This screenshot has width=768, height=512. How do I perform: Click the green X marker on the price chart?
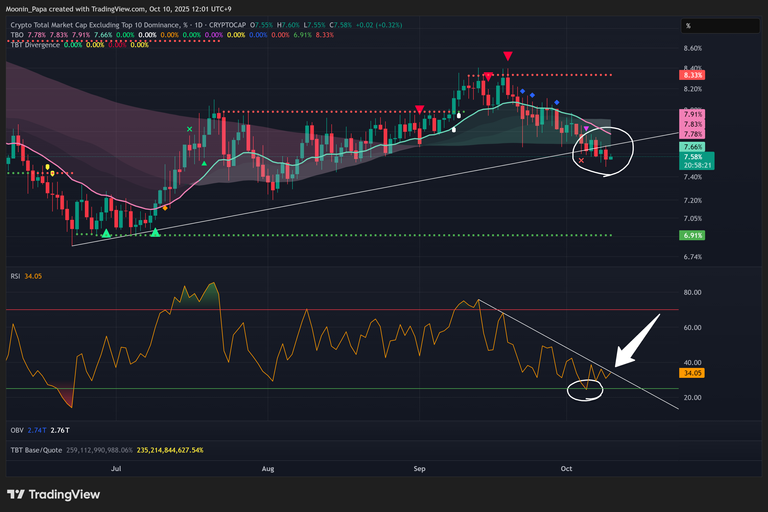pyautogui.click(x=190, y=129)
